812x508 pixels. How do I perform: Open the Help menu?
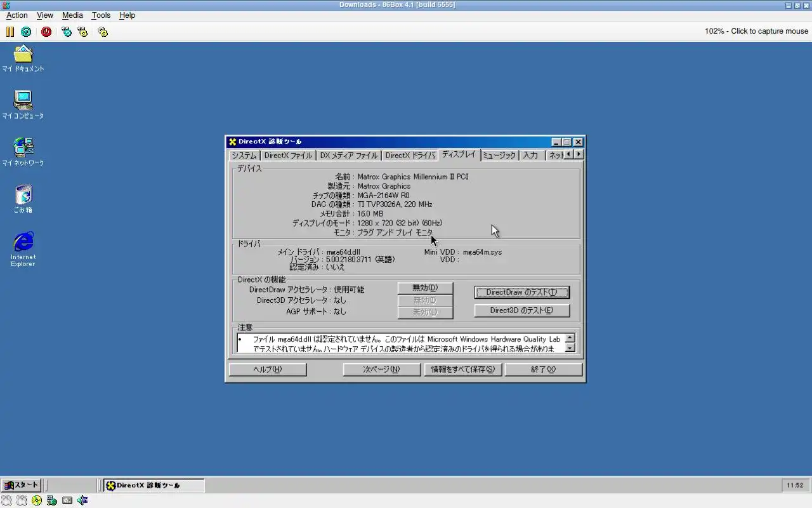[x=128, y=15]
